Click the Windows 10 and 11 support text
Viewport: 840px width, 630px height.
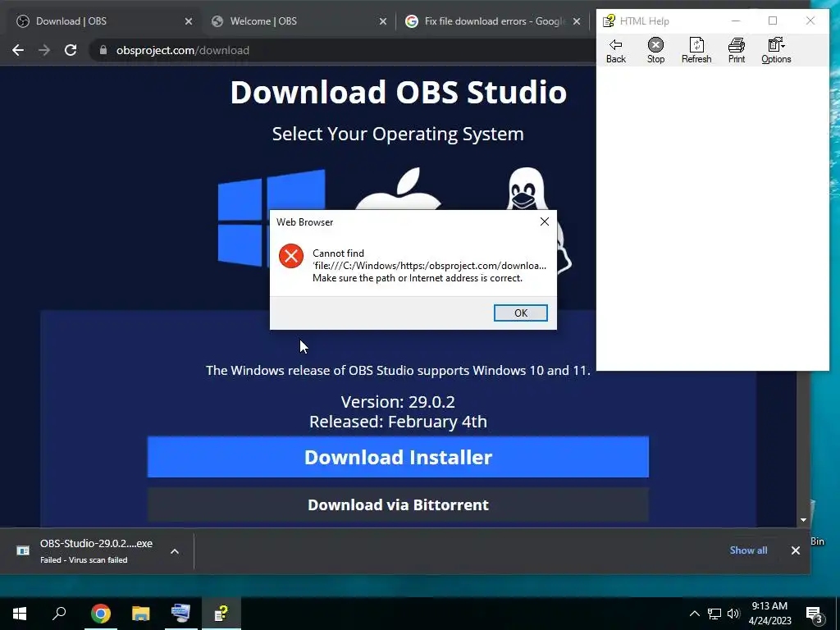[x=398, y=370]
